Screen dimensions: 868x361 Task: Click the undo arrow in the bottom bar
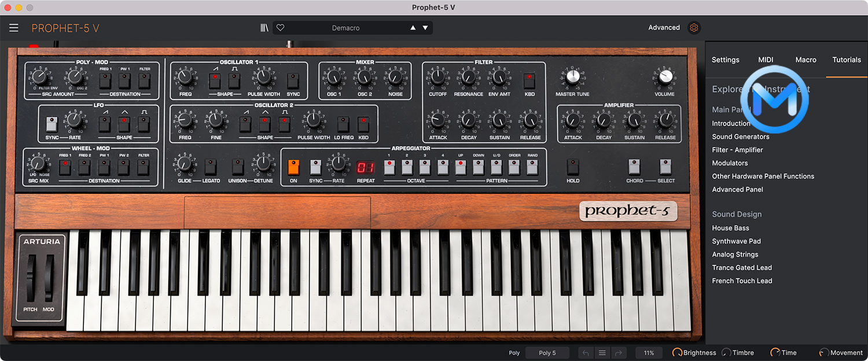[585, 352]
